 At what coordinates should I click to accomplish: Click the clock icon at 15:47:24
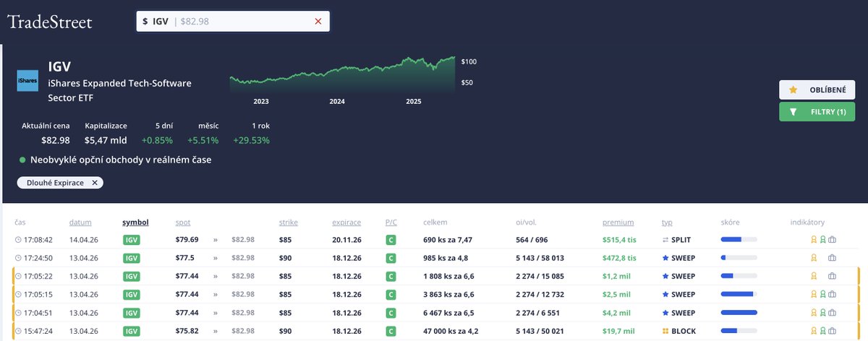pos(18,332)
